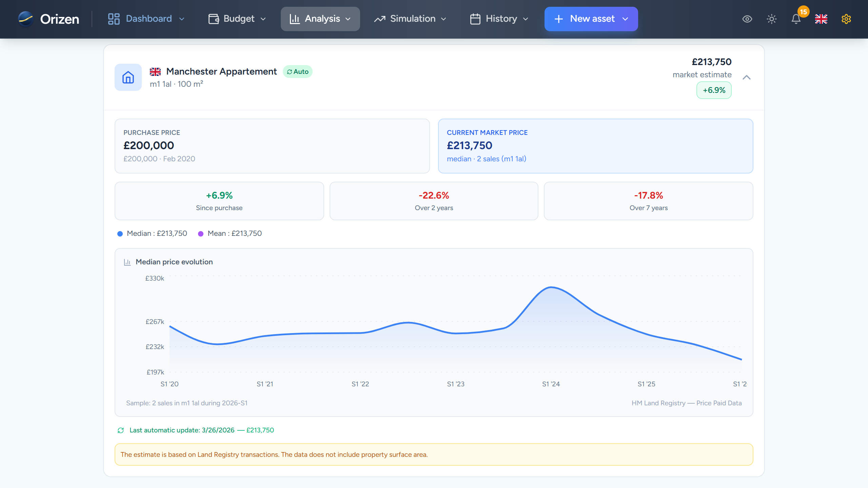Collapse the property card with the chevron

coord(747,77)
